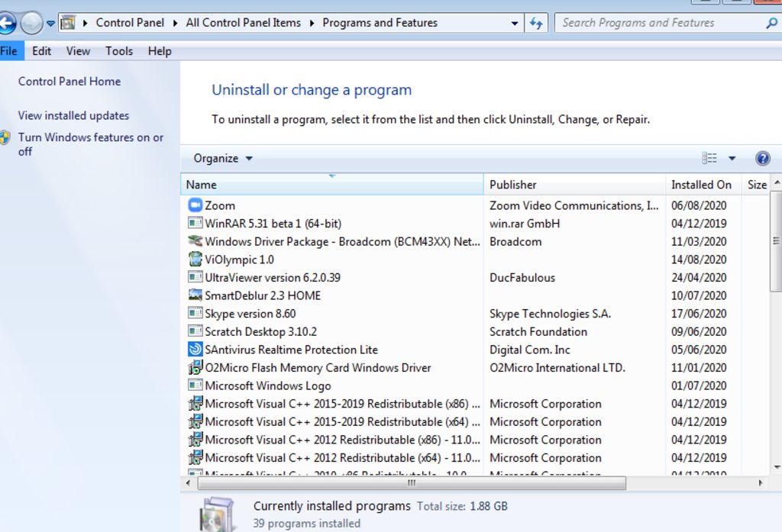
Task: Open recent pages dropdown arrow
Action: tap(50, 24)
